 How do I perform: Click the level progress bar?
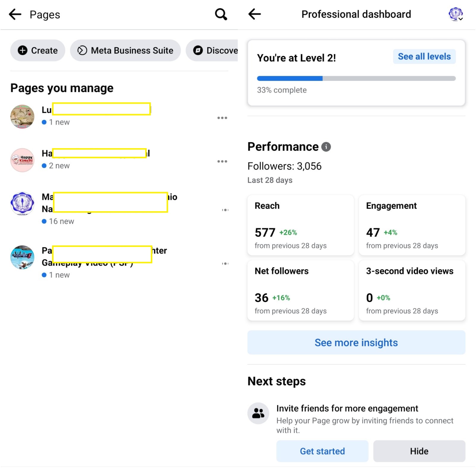click(356, 79)
